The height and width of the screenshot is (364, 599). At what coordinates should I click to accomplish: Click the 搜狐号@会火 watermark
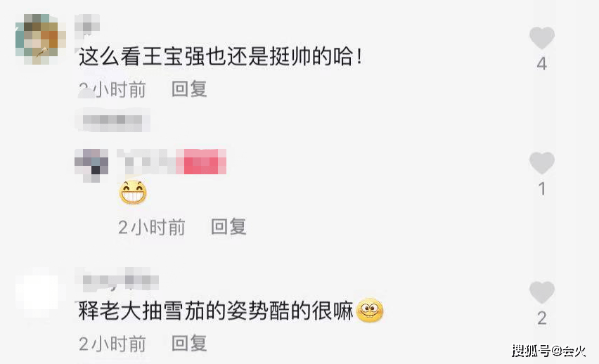(x=548, y=350)
